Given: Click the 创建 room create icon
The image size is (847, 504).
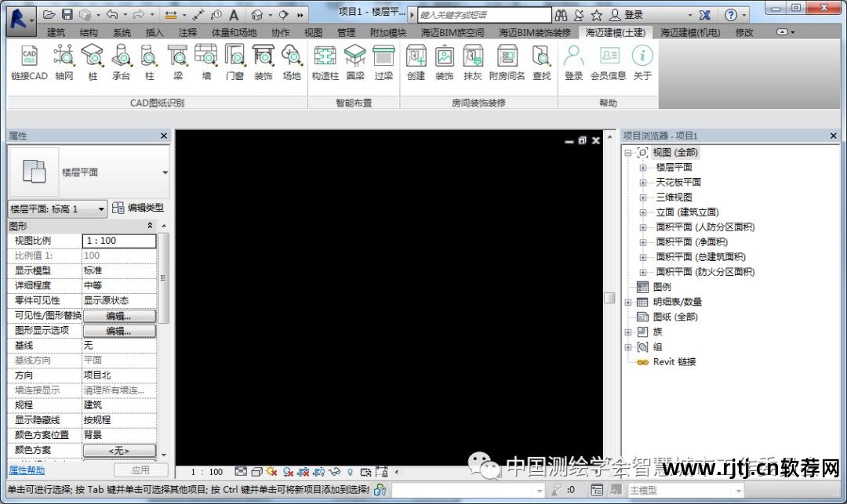Looking at the screenshot, I should 416,63.
